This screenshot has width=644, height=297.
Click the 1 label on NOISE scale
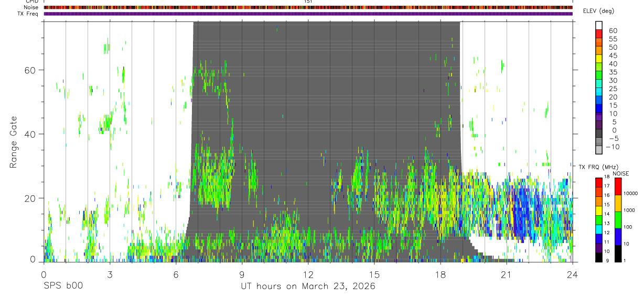(x=624, y=260)
